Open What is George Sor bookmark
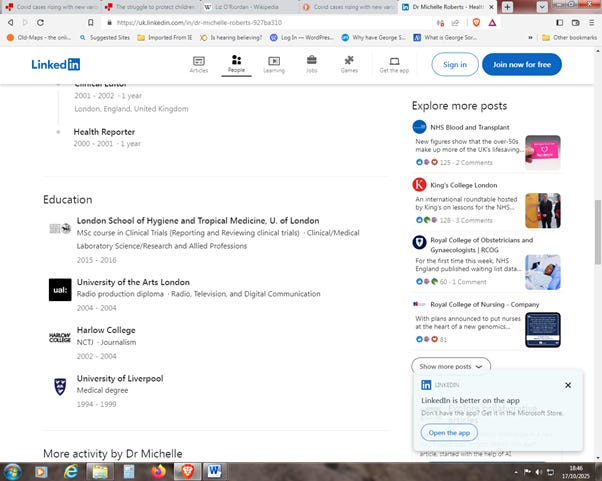The height and width of the screenshot is (481, 602). coord(445,38)
